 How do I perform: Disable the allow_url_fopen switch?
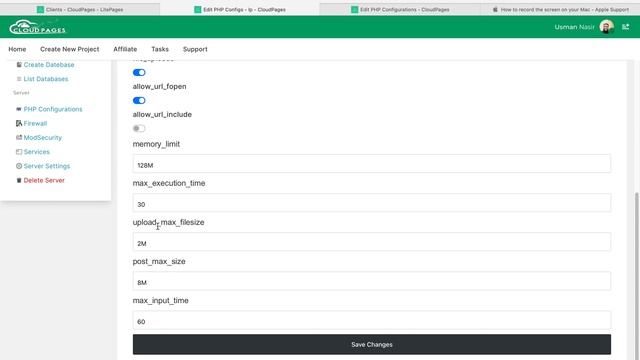point(139,100)
